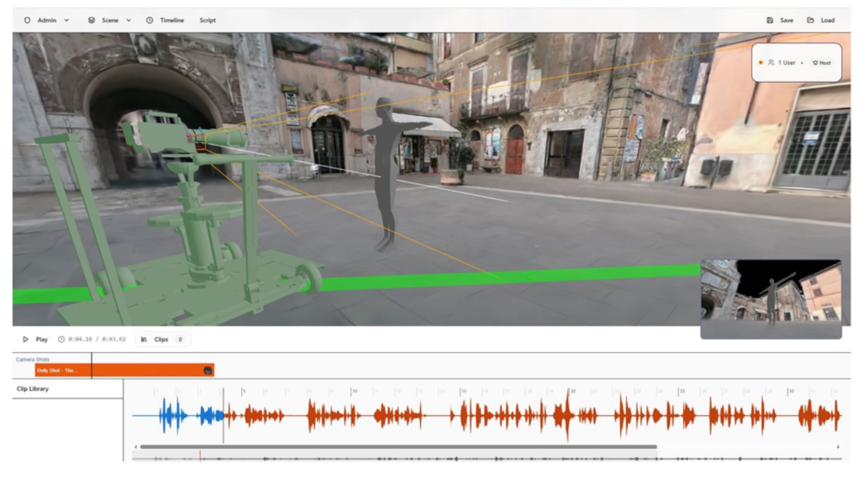The image size is (868, 488).
Task: Click the Admin shield icon
Action: [x=27, y=20]
